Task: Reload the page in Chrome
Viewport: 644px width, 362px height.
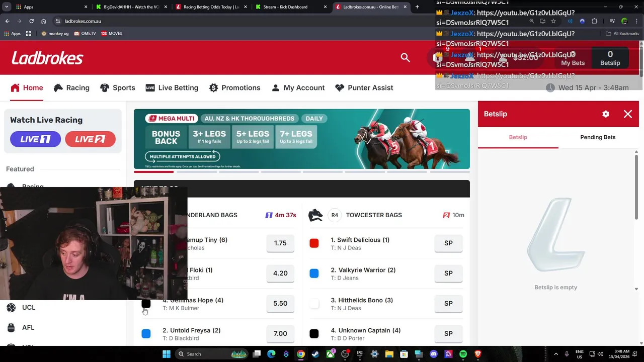Action: coord(31,21)
